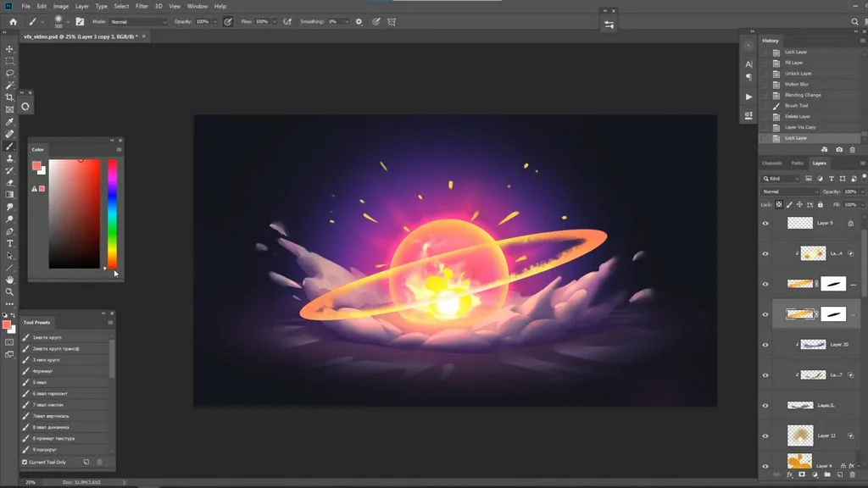Click the hue spectrum slider in Color panel
The height and width of the screenshot is (488, 868).
(x=113, y=213)
